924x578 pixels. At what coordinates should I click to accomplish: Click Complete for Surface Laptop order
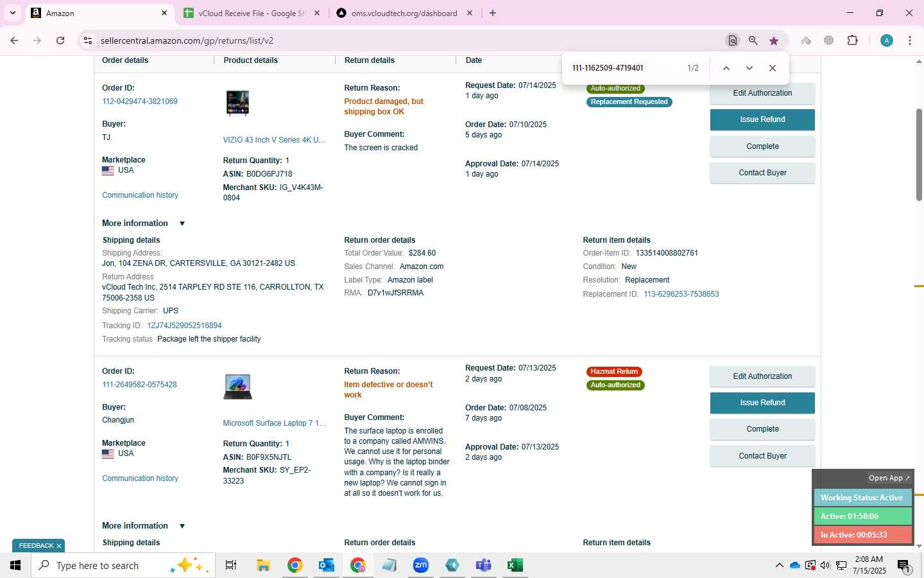(x=762, y=429)
